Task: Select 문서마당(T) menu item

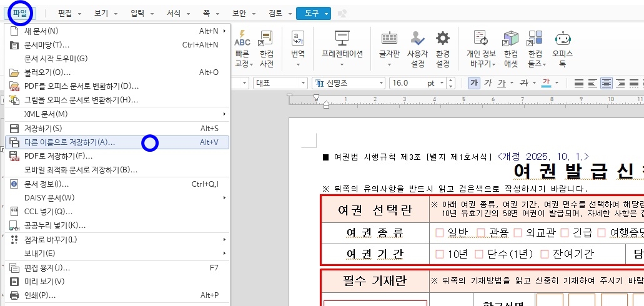Action: click(x=117, y=45)
